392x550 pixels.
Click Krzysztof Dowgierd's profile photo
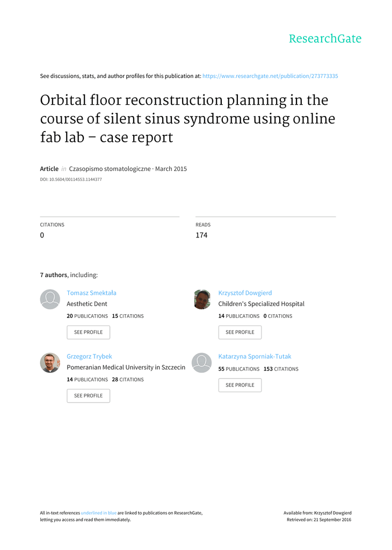click(x=202, y=299)
